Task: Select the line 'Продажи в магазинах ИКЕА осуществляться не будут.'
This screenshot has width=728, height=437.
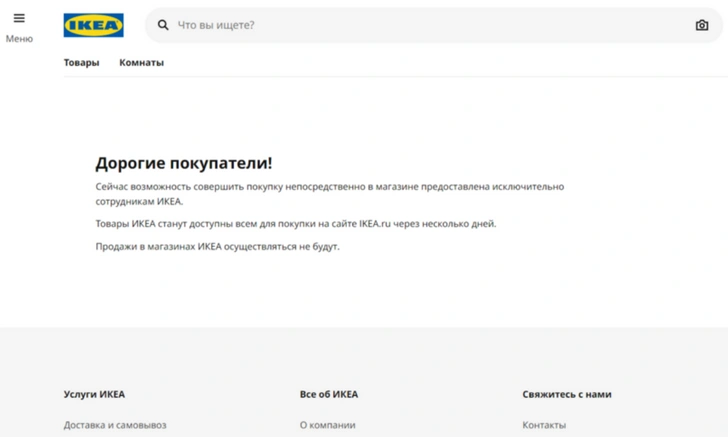Action: click(x=217, y=247)
